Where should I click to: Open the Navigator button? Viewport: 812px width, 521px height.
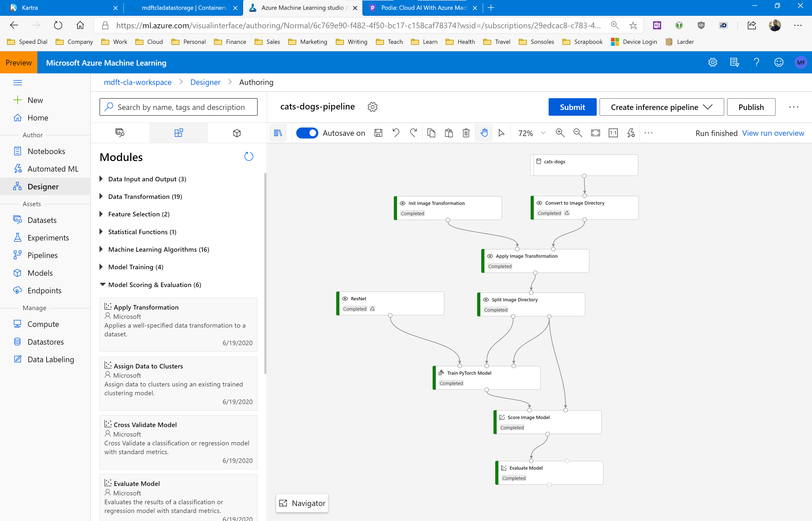coord(302,503)
